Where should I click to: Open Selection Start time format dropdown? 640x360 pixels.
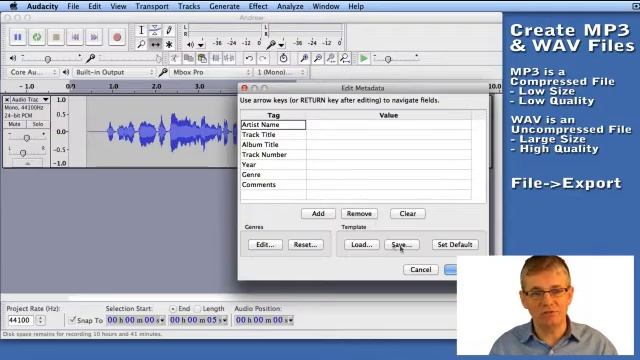(x=162, y=320)
